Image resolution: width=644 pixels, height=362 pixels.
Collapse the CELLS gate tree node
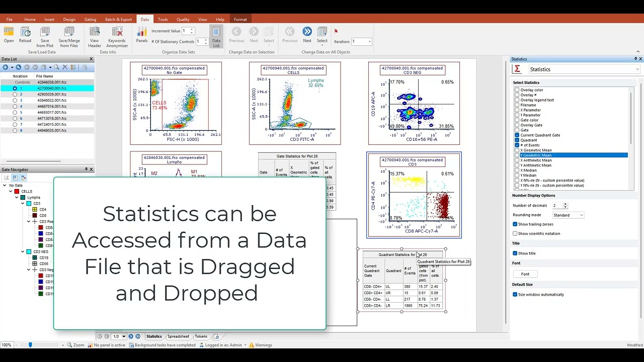tap(11, 192)
